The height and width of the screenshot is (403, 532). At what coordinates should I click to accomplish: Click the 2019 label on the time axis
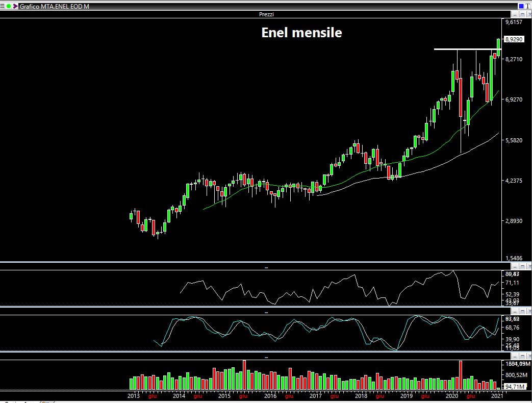tap(407, 396)
